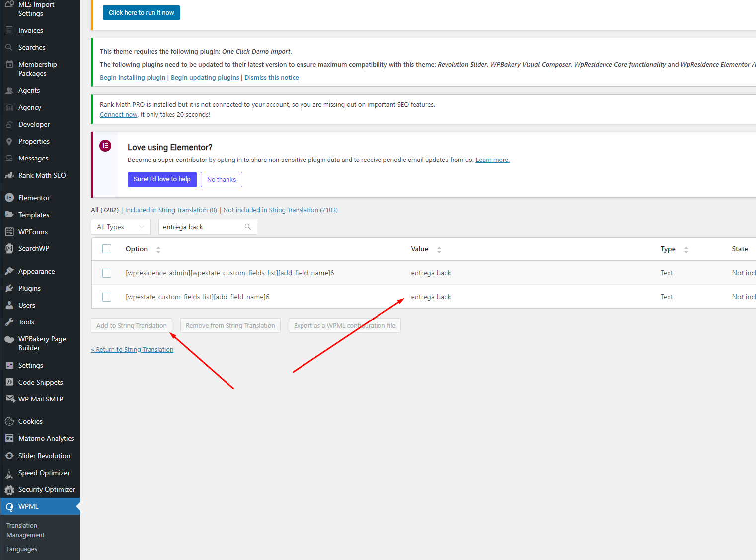Select the All (7282) filter
756x560 pixels.
105,210
